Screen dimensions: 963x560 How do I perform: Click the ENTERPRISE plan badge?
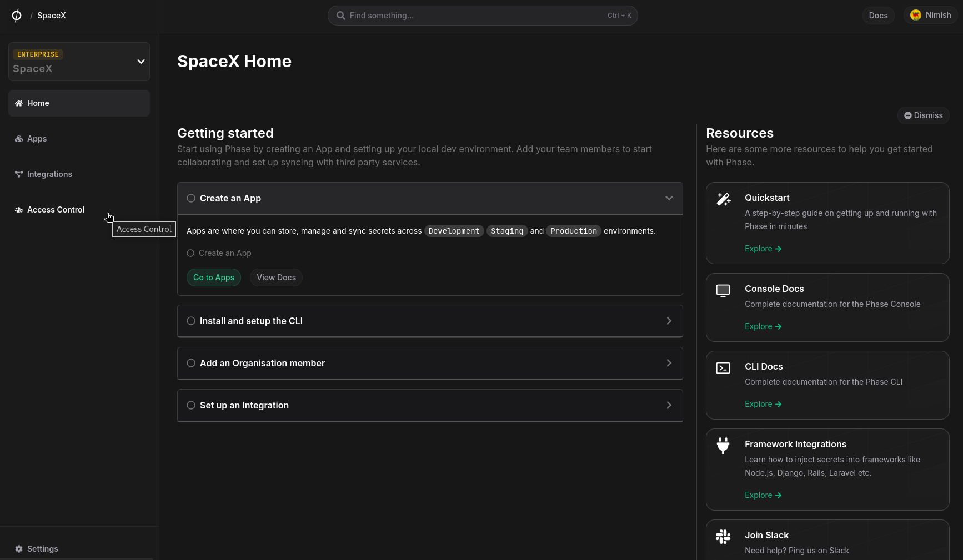38,54
